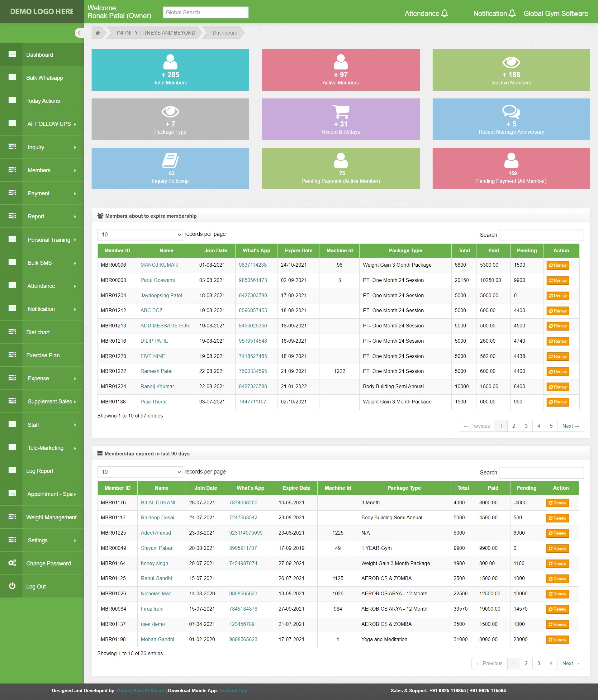The height and width of the screenshot is (700, 598).
Task: Click the Global Search input field
Action: [x=206, y=12]
